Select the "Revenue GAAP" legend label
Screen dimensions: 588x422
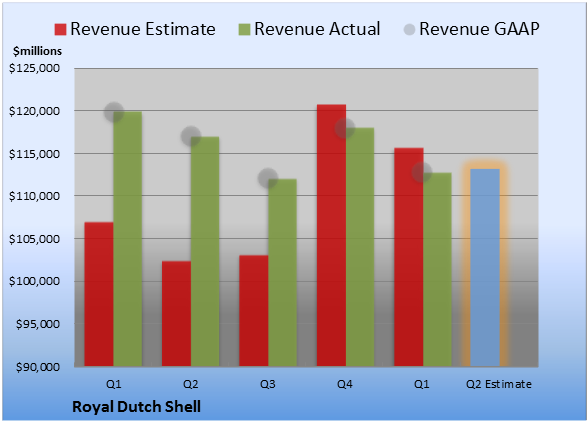coord(479,29)
